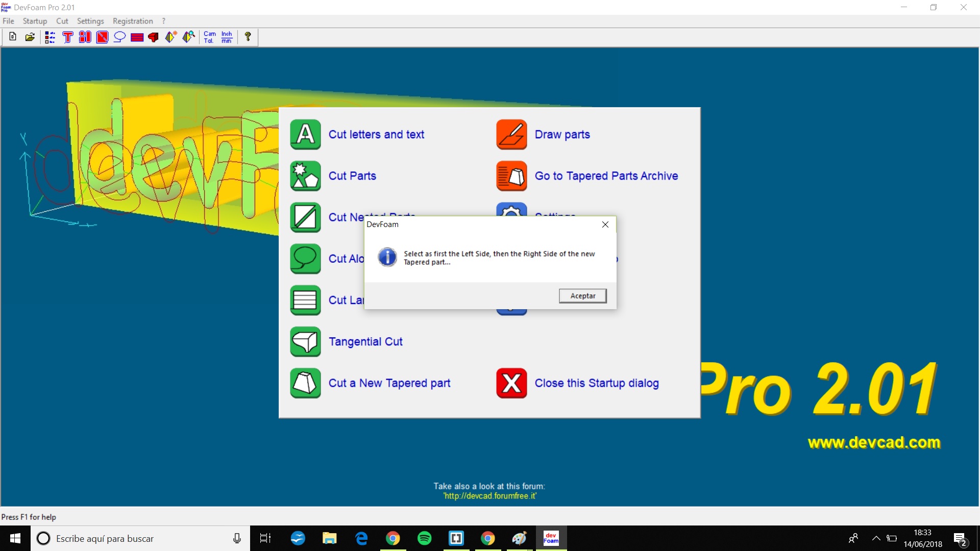980x551 pixels.
Task: Click the new file toolbar icon
Action: (13, 37)
